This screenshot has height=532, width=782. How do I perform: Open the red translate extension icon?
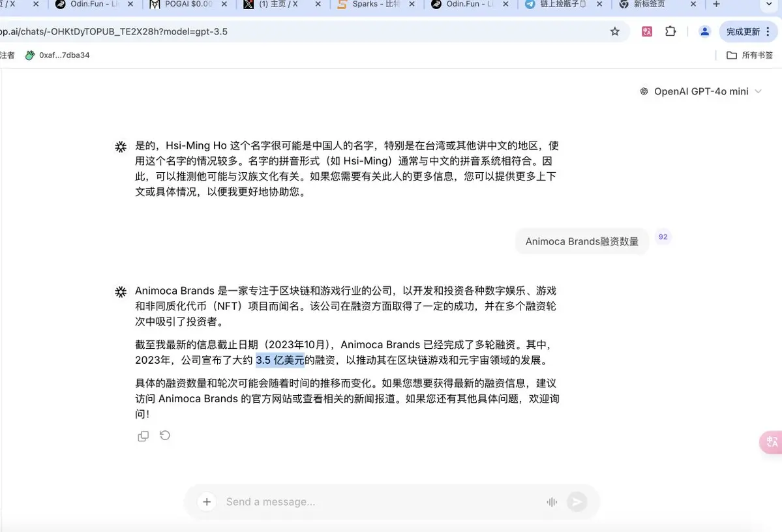pos(647,31)
